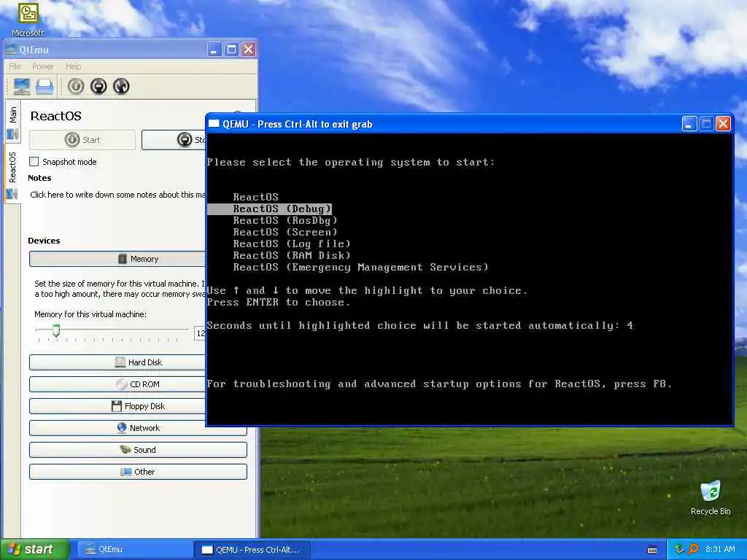747x560 pixels.
Task: Click the QtEmu window title bar icon
Action: [x=12, y=50]
